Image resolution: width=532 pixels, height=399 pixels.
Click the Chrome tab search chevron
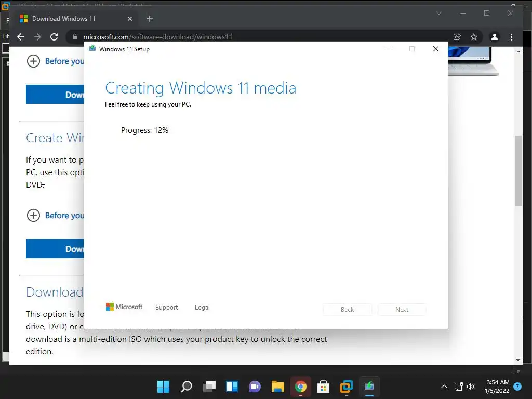[x=438, y=13]
